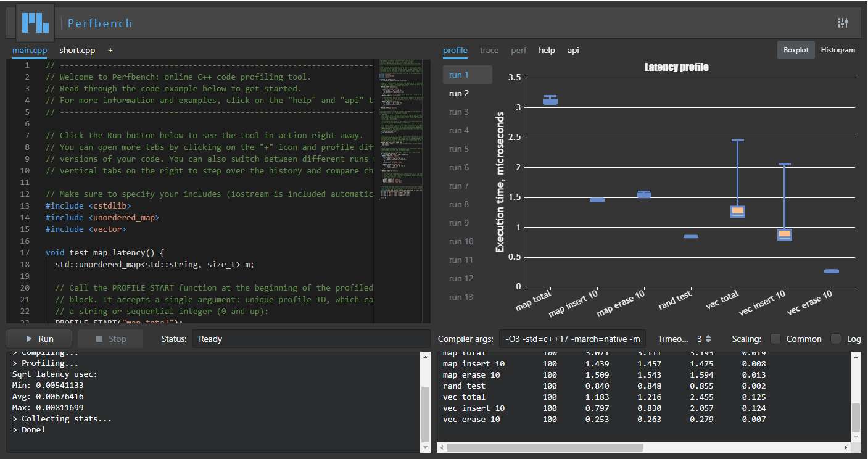Open the settings sliders icon
This screenshot has height=459, width=868.
click(842, 23)
